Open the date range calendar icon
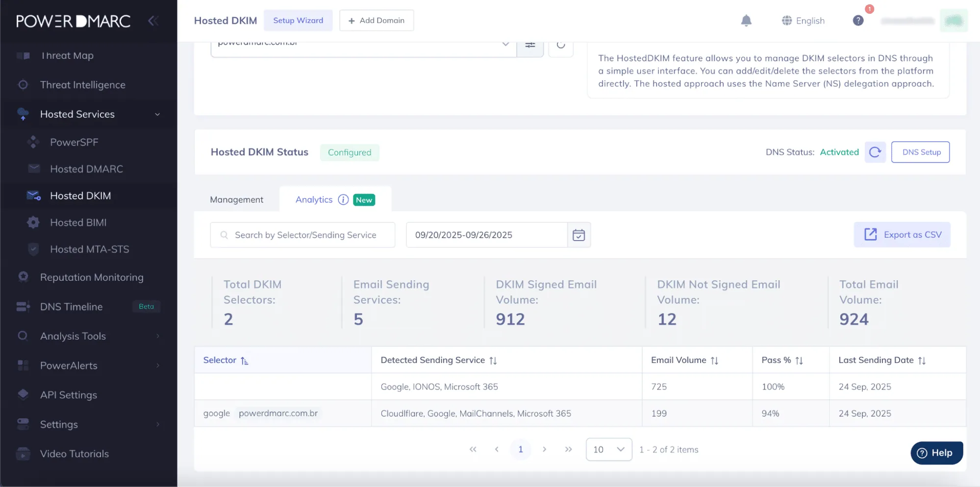Viewport: 980px width, 487px height. click(x=579, y=235)
